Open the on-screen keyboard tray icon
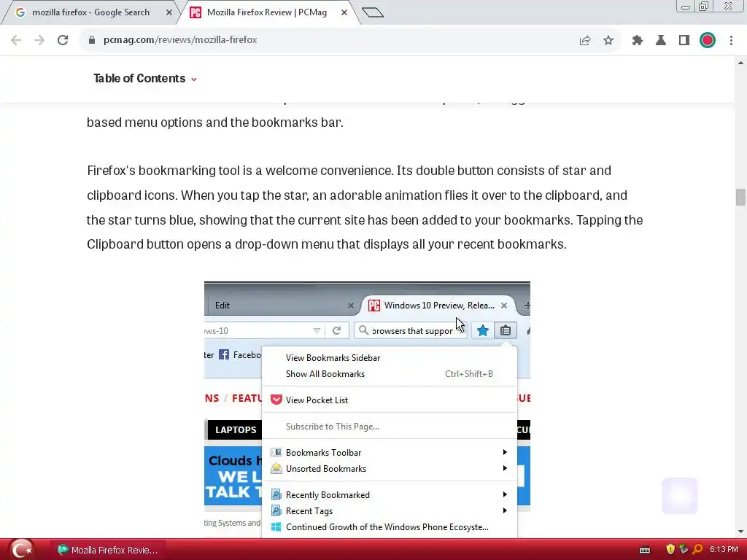This screenshot has width=747, height=560. 645,550
